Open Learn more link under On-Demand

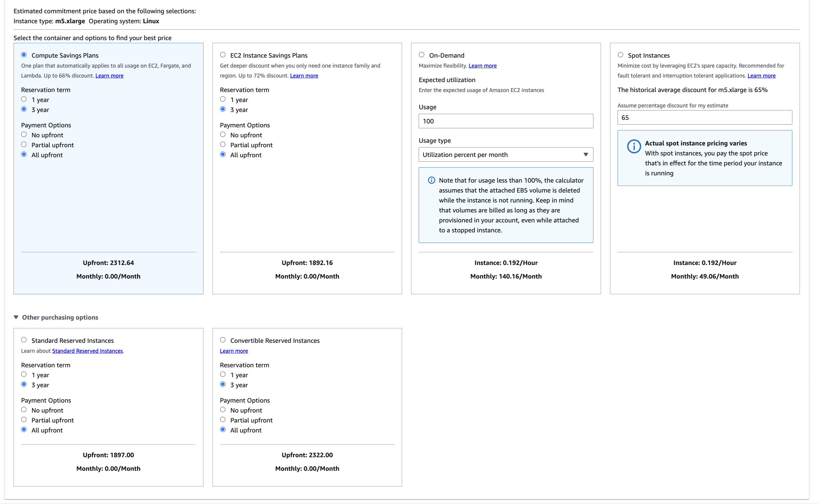[483, 66]
